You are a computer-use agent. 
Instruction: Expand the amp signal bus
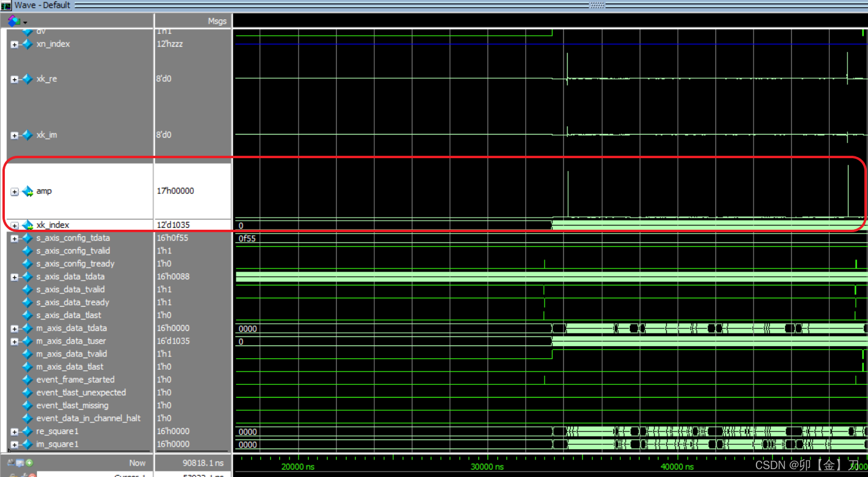pyautogui.click(x=15, y=192)
